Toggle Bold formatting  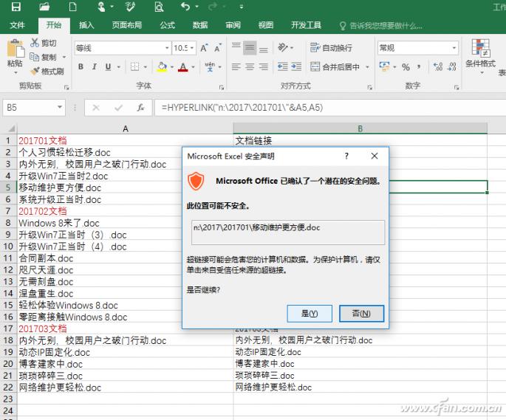(81, 66)
